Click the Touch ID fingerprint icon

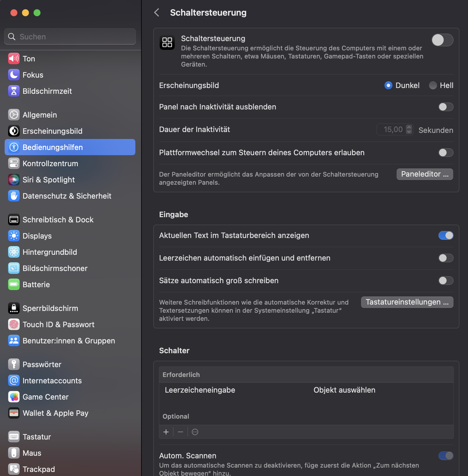[x=14, y=325]
